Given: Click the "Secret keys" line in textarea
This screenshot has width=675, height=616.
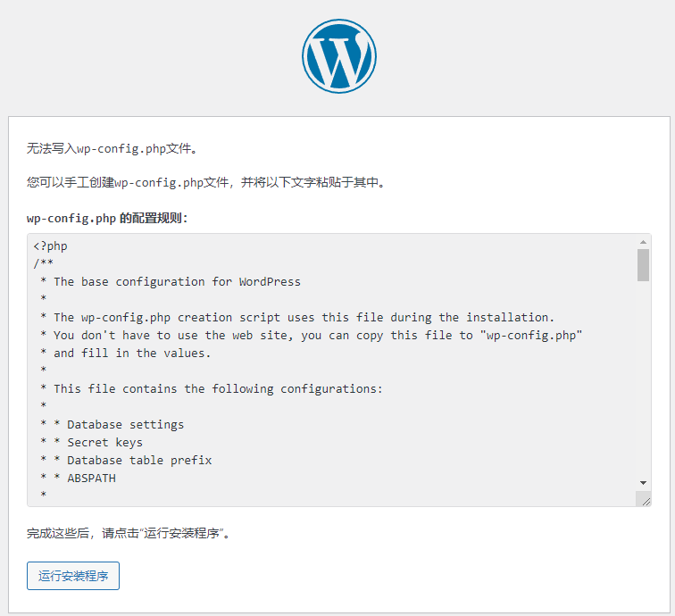Looking at the screenshot, I should pos(104,442).
